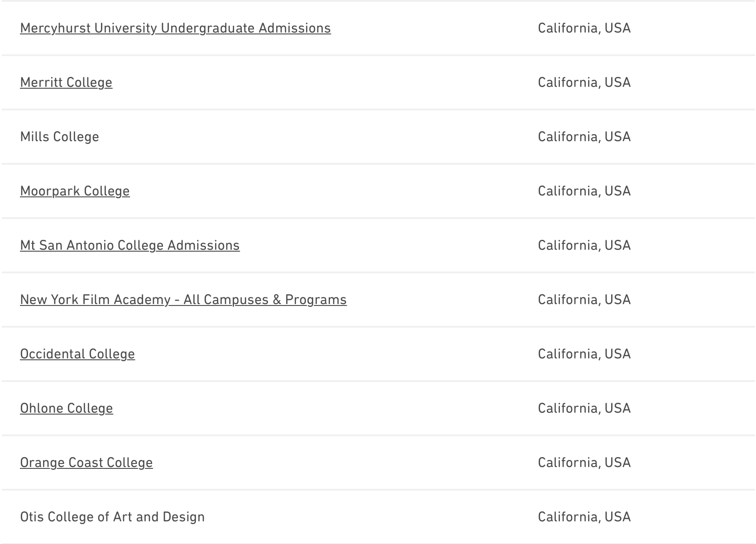Click California, USA beside Merritt College
The image size is (756, 544).
coord(584,82)
